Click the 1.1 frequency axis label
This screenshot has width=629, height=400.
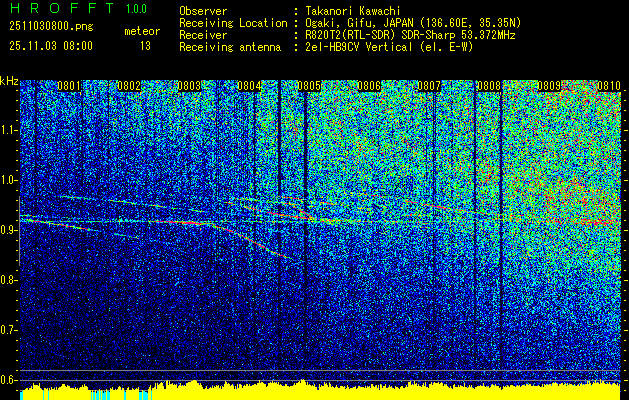click(8, 130)
